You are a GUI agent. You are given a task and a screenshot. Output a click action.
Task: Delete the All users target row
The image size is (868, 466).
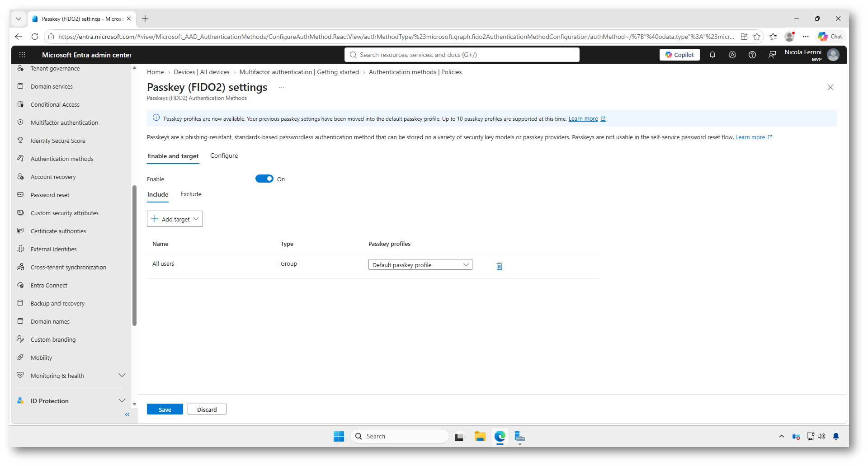click(x=499, y=266)
